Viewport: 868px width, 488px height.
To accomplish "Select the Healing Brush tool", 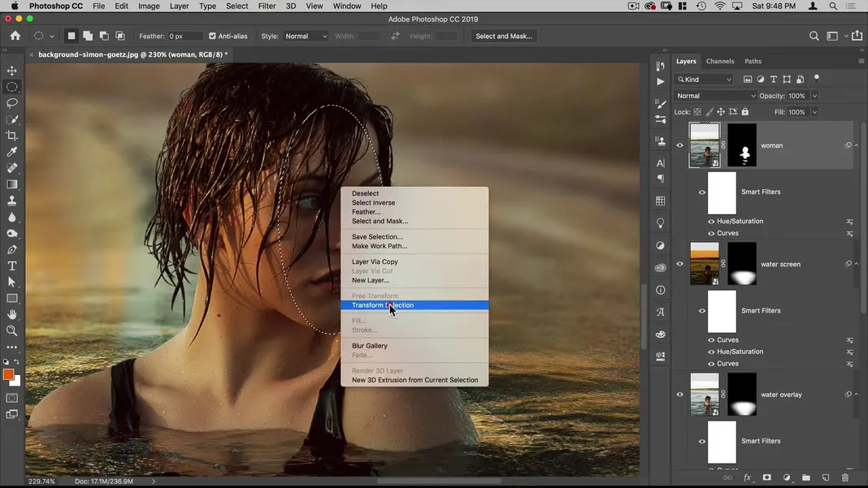I will [11, 168].
